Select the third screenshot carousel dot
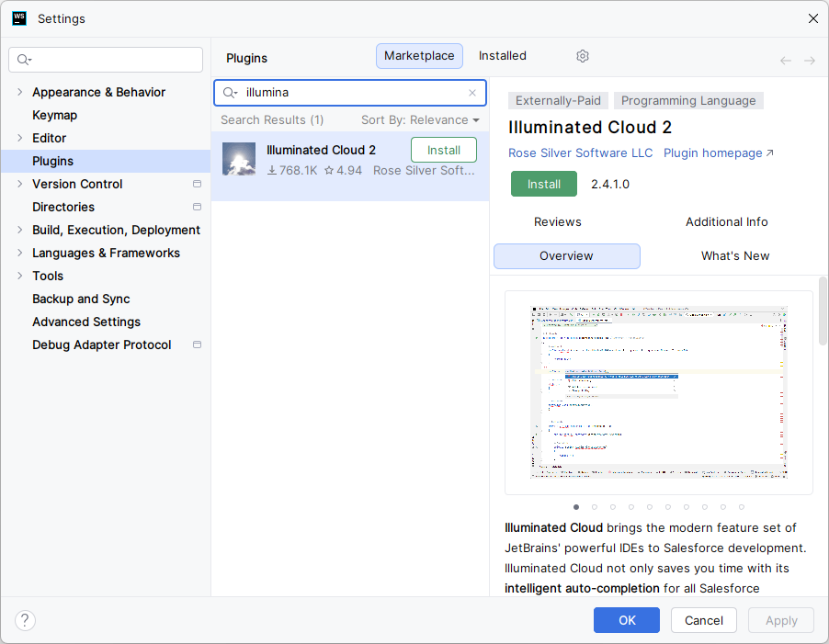The image size is (829, 644). [x=613, y=507]
